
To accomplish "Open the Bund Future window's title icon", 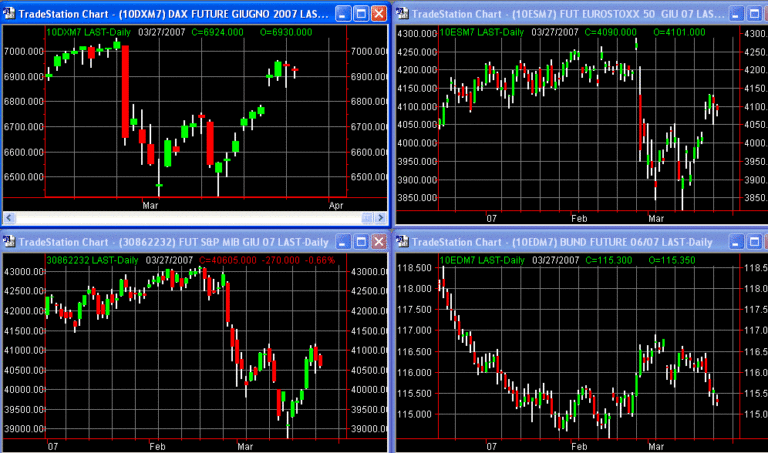I will pos(403,242).
